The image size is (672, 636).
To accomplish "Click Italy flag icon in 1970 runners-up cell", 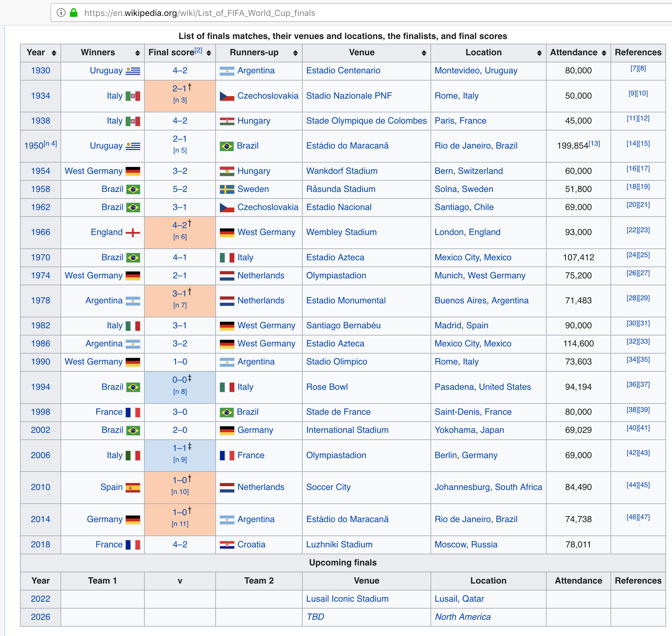I will click(227, 258).
